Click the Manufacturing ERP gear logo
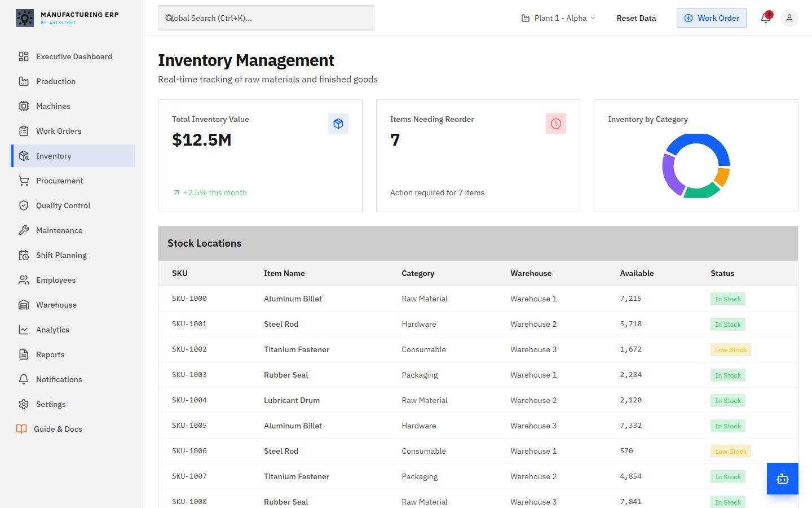The image size is (812, 508). pyautogui.click(x=25, y=18)
